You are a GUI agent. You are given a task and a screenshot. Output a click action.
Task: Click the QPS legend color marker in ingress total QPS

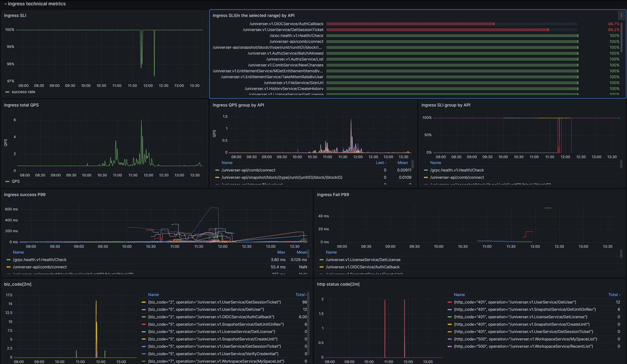[x=7, y=181]
